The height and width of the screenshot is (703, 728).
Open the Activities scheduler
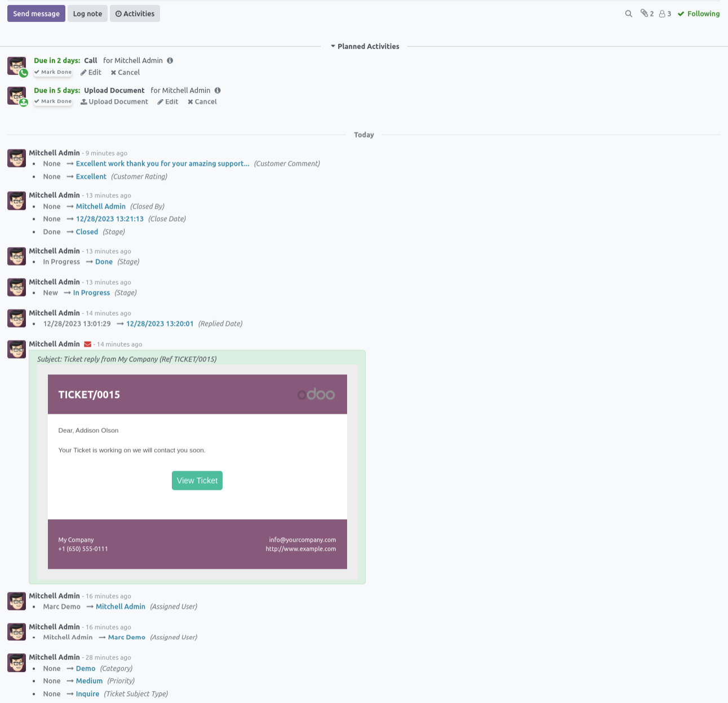pyautogui.click(x=135, y=14)
